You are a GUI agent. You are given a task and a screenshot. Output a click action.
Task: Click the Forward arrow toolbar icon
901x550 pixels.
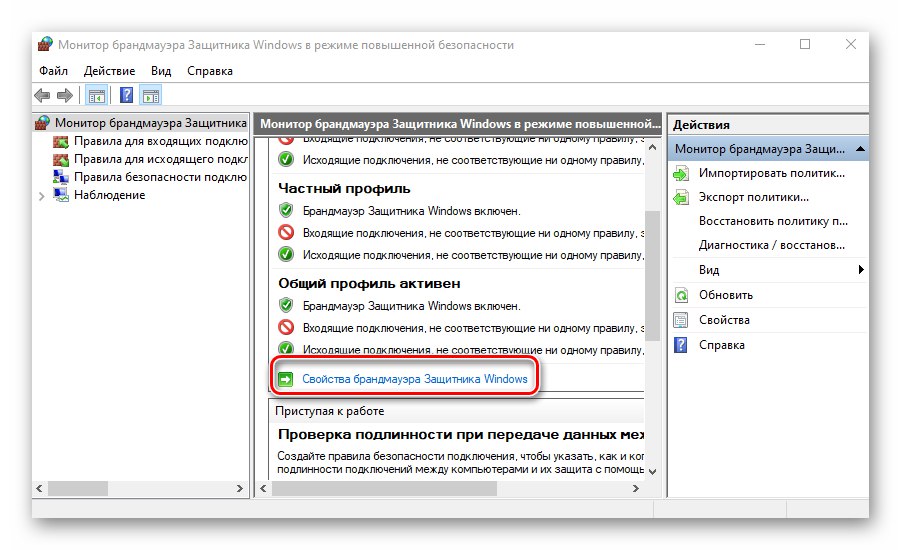64,95
